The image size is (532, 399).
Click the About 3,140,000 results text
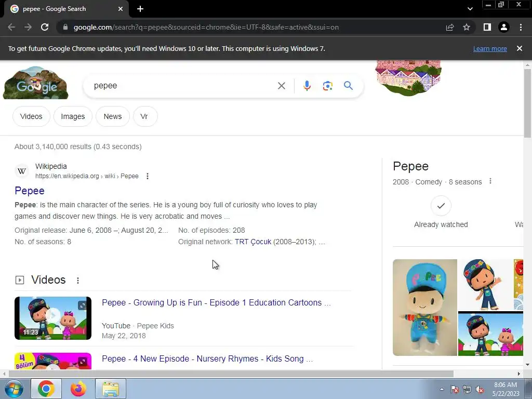click(78, 147)
